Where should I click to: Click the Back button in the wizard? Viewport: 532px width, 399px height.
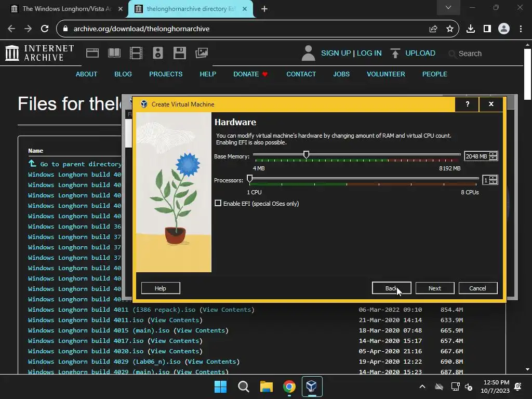pos(392,288)
